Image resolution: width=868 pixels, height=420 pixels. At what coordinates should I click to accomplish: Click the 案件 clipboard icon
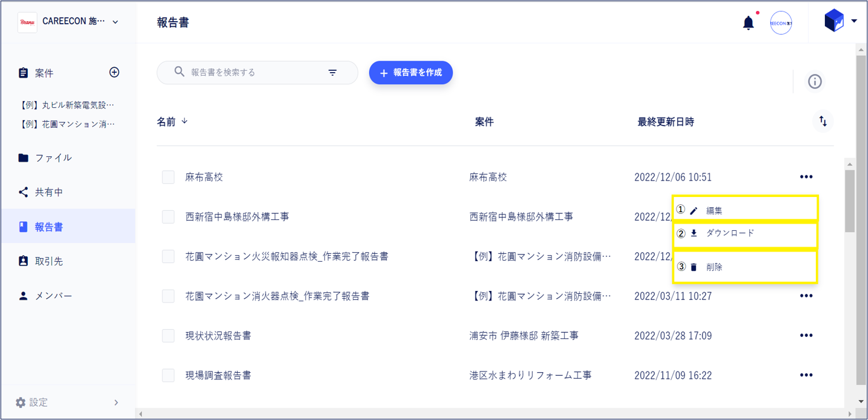click(x=23, y=73)
